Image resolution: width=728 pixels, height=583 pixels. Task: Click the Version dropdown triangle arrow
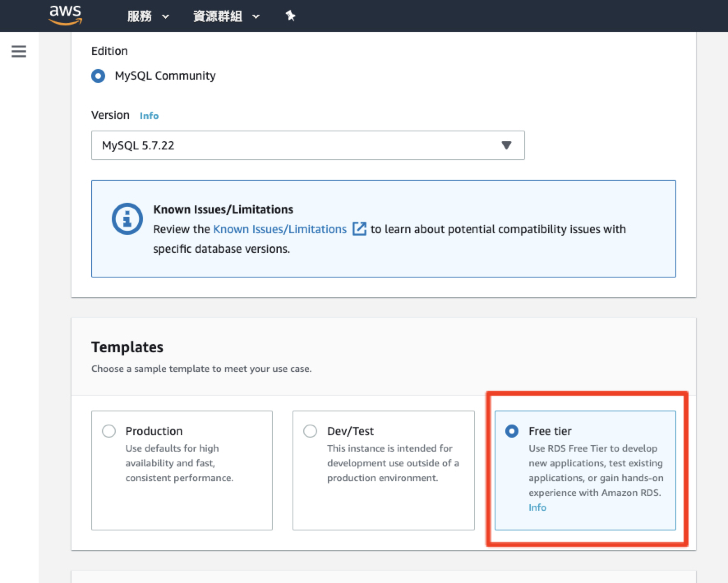(506, 145)
